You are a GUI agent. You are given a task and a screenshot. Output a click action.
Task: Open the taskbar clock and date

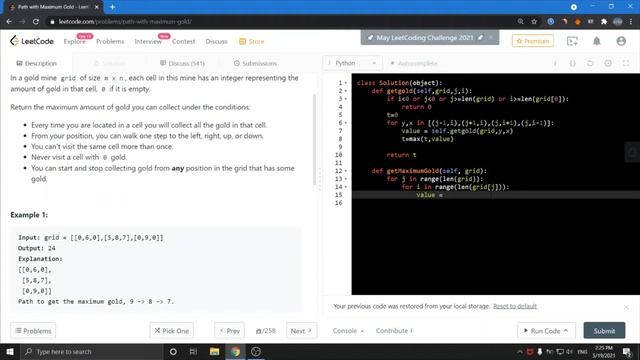click(604, 351)
